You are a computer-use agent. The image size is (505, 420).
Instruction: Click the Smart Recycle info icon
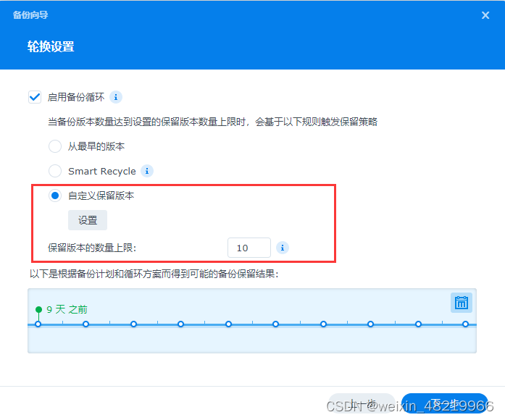click(x=147, y=171)
